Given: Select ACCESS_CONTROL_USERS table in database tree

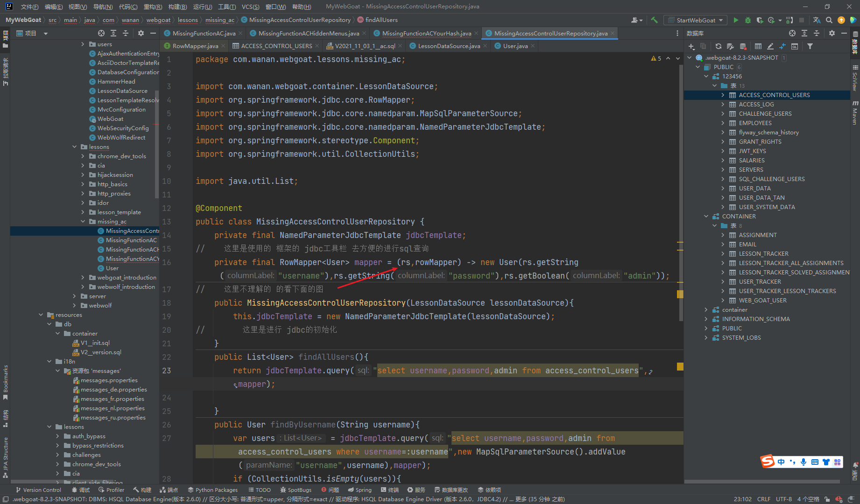Looking at the screenshot, I should pyautogui.click(x=774, y=95).
